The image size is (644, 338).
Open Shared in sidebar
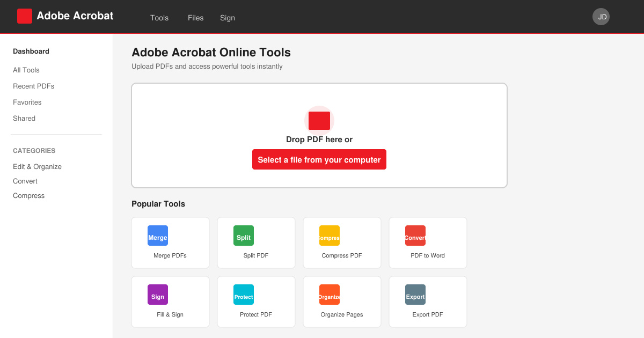(24, 119)
